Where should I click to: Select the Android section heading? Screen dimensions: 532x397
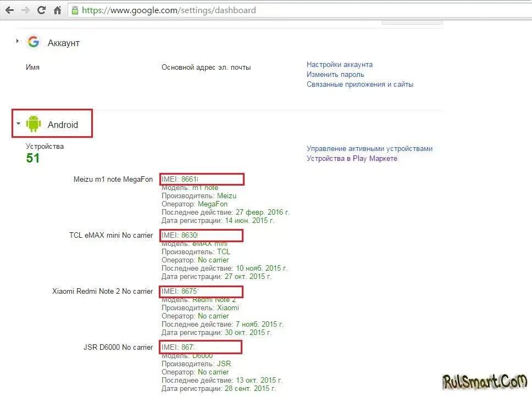pyautogui.click(x=63, y=125)
